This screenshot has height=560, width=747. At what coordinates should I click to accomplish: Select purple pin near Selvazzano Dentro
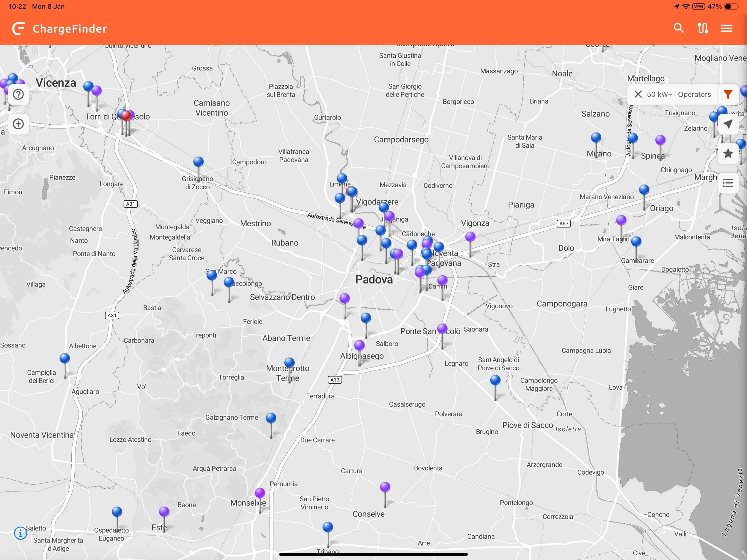(x=345, y=298)
